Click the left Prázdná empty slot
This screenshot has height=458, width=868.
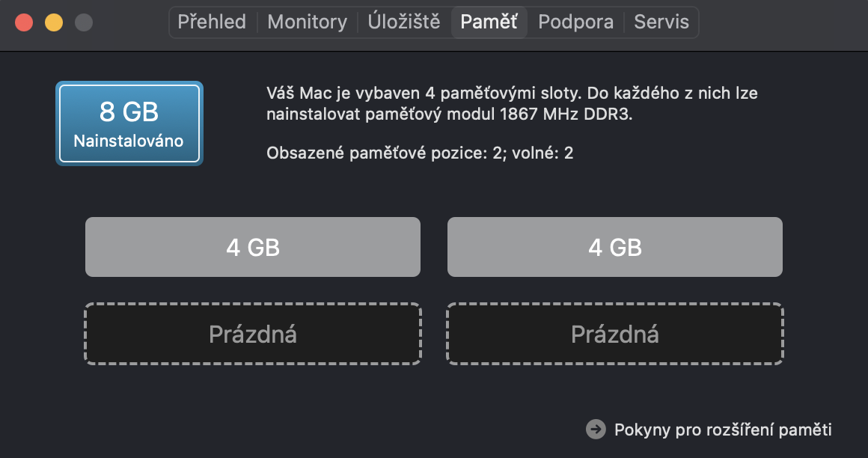(253, 334)
